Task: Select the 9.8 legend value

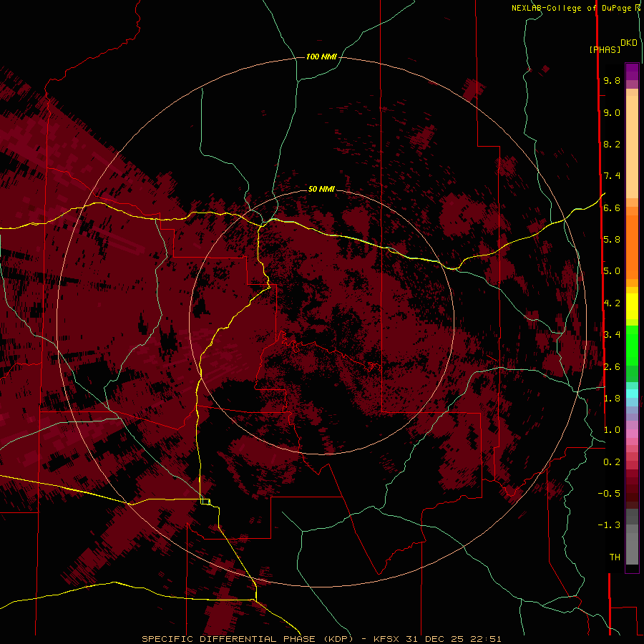Action: click(612, 81)
